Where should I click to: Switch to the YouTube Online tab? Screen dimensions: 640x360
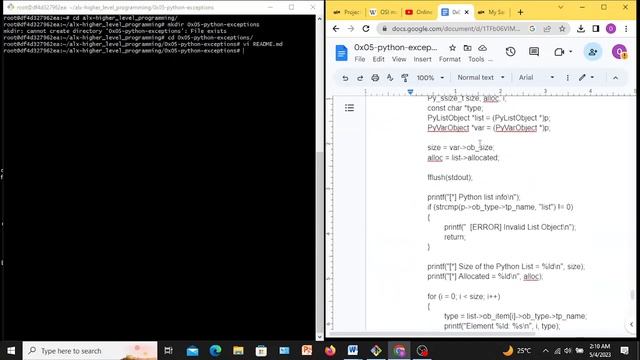[x=419, y=12]
